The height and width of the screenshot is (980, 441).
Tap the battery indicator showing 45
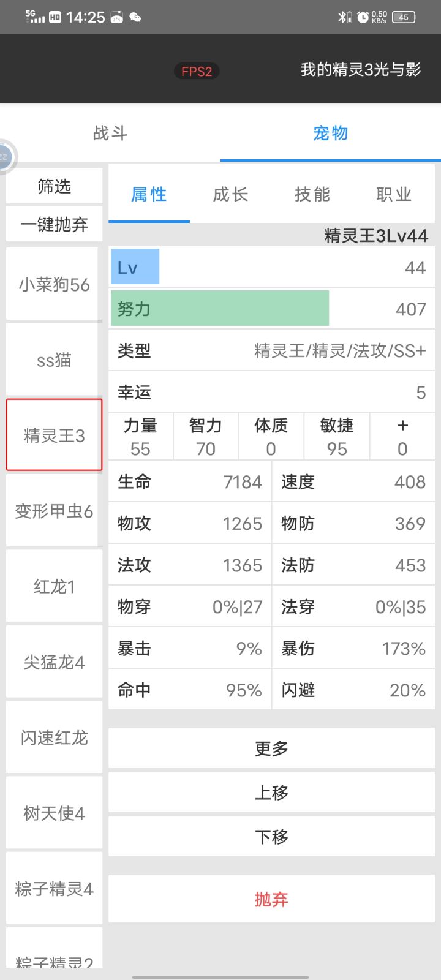click(x=404, y=17)
